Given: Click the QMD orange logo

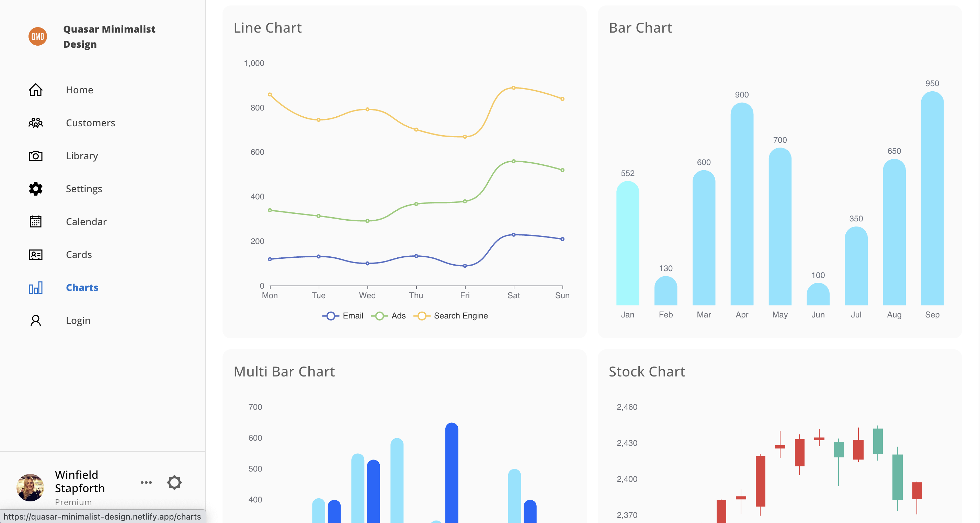Looking at the screenshot, I should coord(38,36).
